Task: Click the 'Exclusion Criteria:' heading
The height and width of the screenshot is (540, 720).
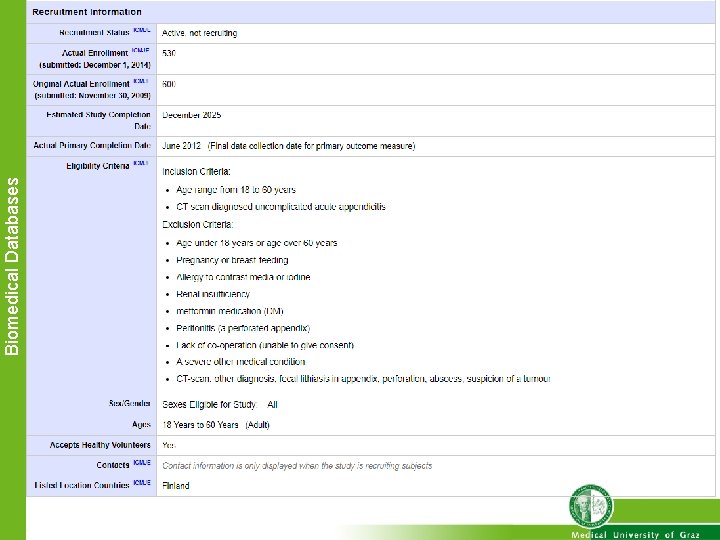Action: (197, 225)
